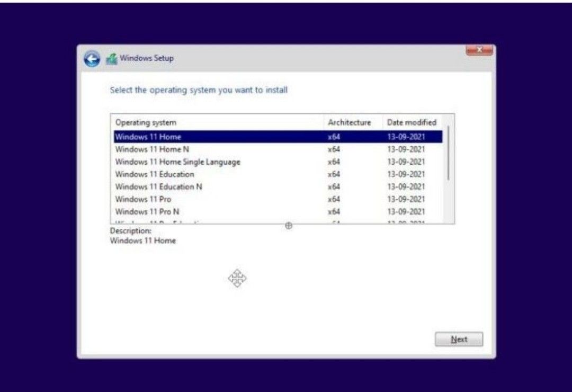Choose Windows 11 Pro N edition
This screenshot has width=572, height=392.
click(x=278, y=211)
